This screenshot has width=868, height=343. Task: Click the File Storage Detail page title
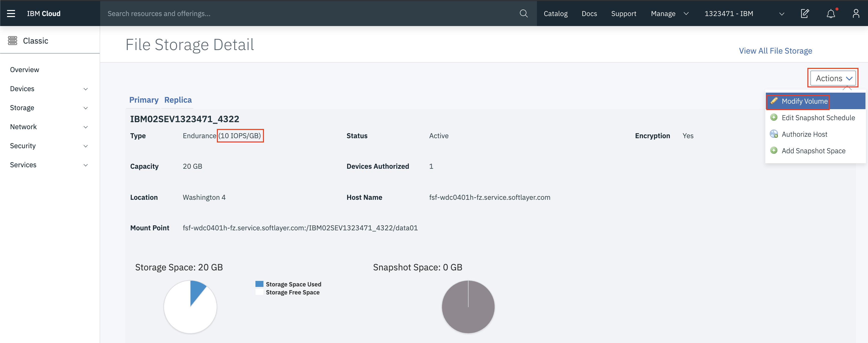(190, 45)
